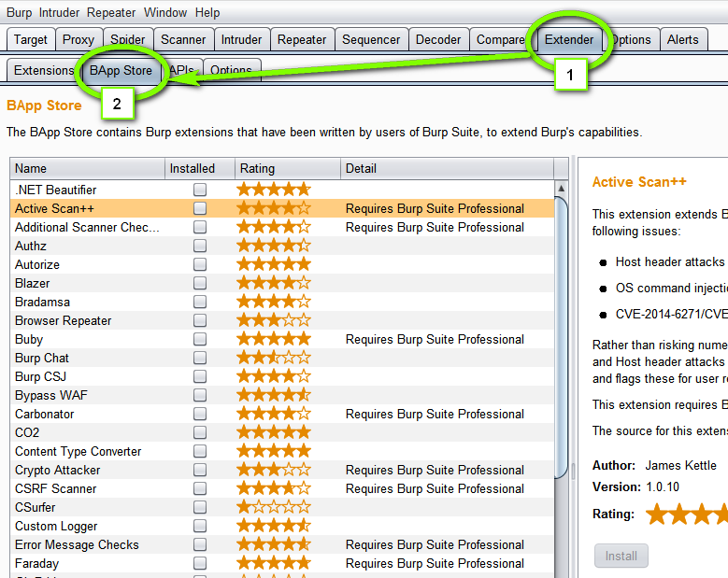Toggle Installed checkbox for Authz

pyautogui.click(x=200, y=246)
